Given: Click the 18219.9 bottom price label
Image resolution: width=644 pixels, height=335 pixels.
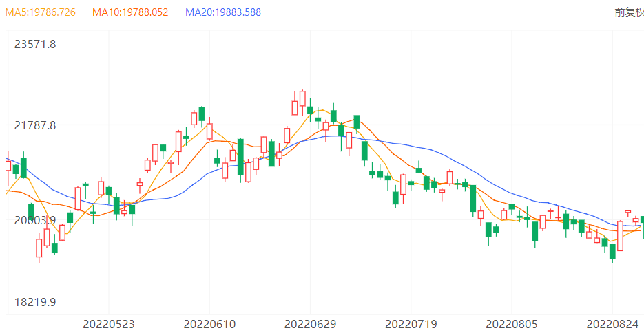Looking at the screenshot, I should (35, 302).
